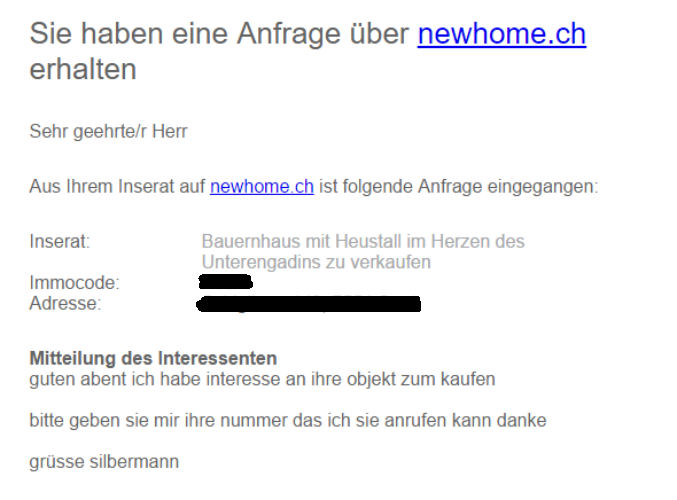Click the greeting "Sehr geehrte/r Herr"
Viewport: 677px width, 500px height.
[108, 131]
